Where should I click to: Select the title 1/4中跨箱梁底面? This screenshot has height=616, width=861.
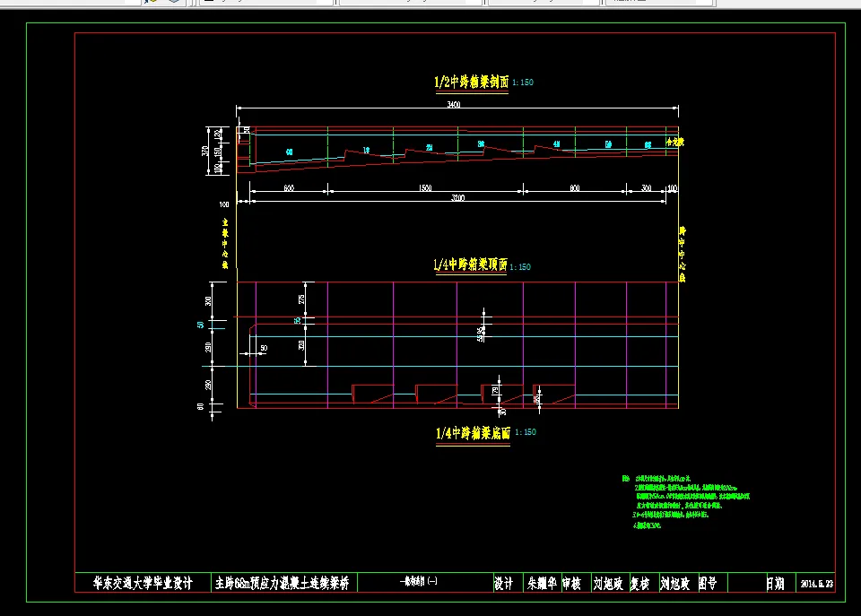(x=473, y=433)
